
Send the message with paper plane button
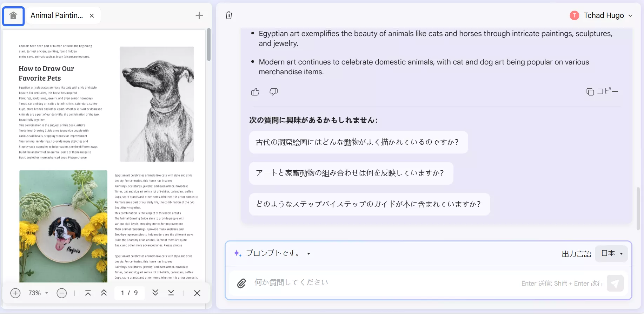point(615,283)
